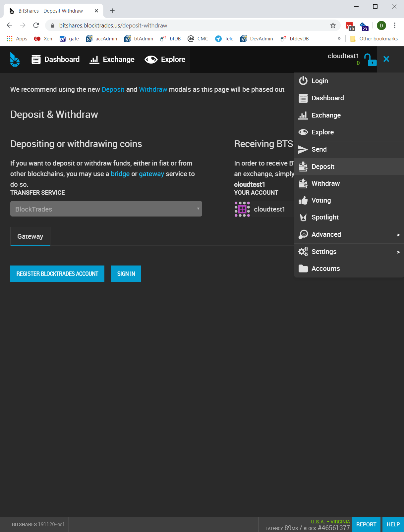This screenshot has width=404, height=532.
Task: Click the Login power icon
Action: point(303,81)
